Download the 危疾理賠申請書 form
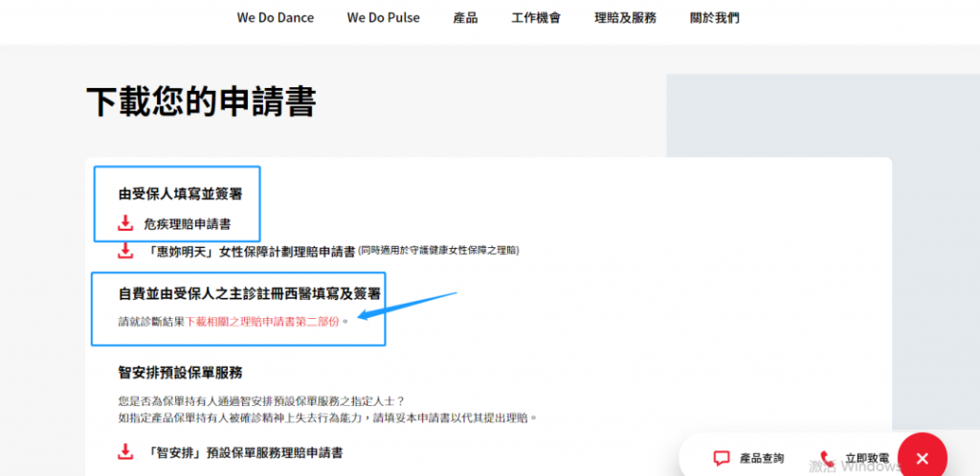The width and height of the screenshot is (980, 476). pos(187,224)
